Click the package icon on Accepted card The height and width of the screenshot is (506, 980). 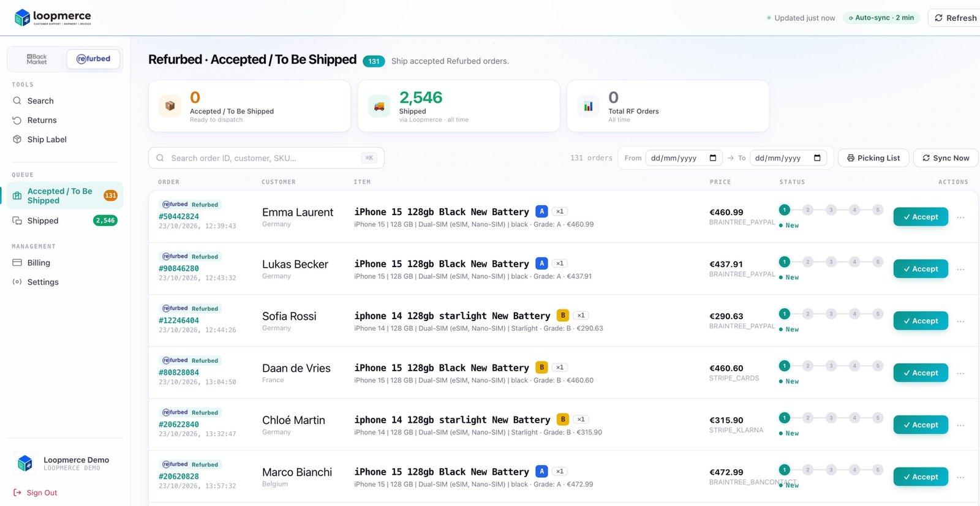[170, 106]
